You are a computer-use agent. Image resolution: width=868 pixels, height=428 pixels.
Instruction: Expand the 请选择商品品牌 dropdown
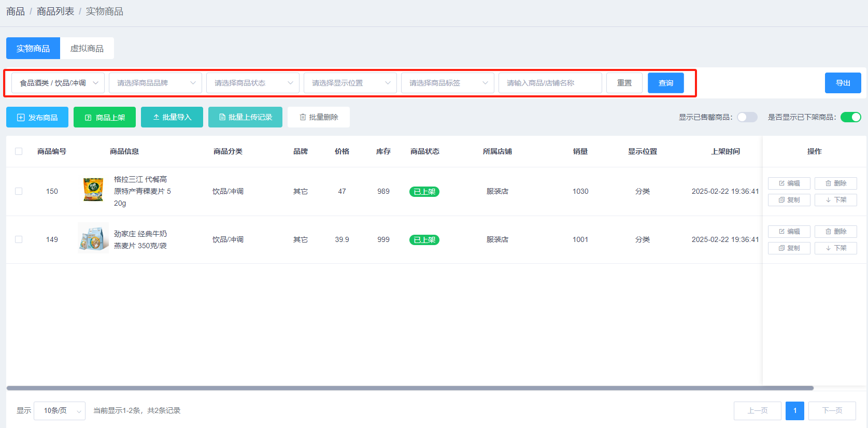tap(155, 83)
